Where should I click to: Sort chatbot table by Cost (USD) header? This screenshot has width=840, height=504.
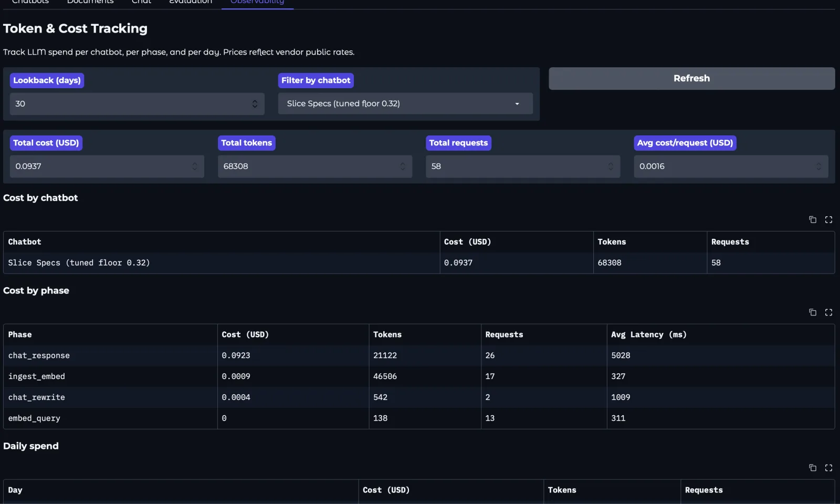517,242
